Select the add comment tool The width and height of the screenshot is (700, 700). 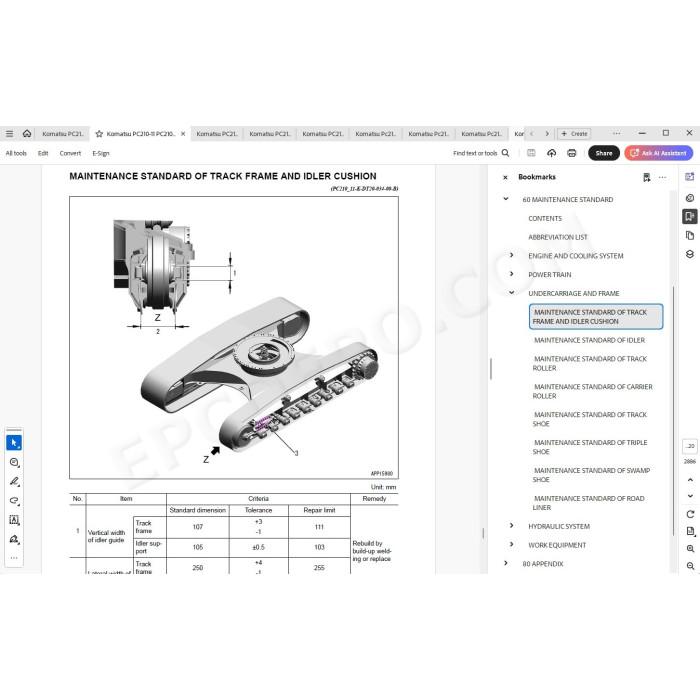[14, 462]
